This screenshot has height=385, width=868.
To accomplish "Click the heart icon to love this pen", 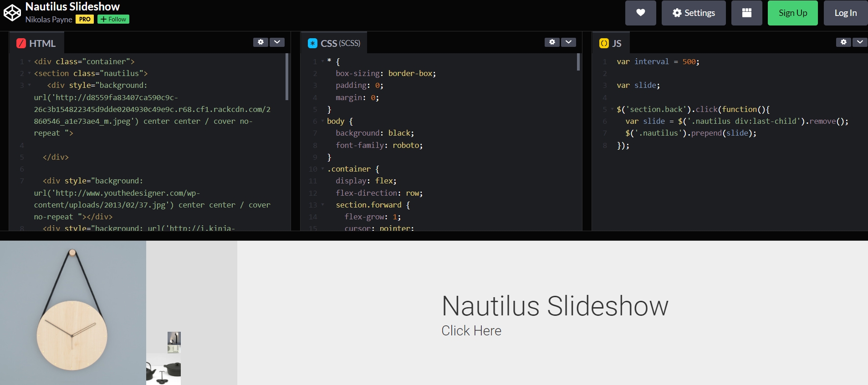I will coord(640,13).
